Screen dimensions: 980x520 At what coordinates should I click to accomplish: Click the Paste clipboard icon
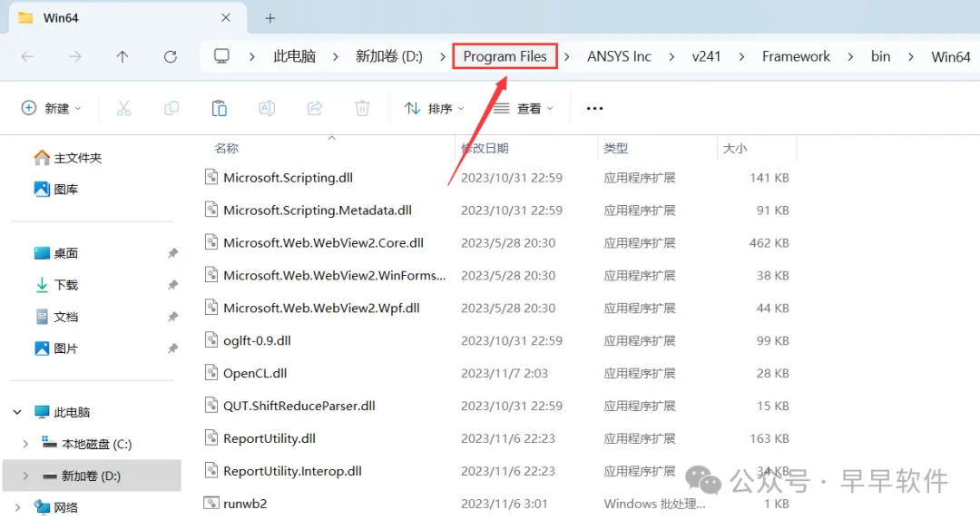tap(219, 108)
